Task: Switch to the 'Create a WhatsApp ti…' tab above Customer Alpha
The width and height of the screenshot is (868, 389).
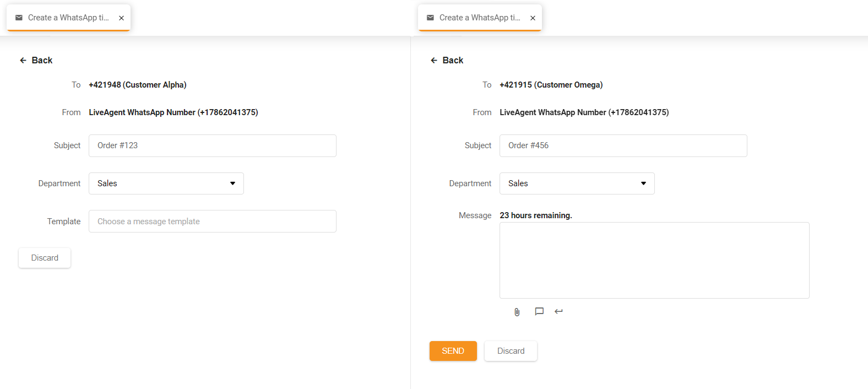Action: (x=68, y=18)
